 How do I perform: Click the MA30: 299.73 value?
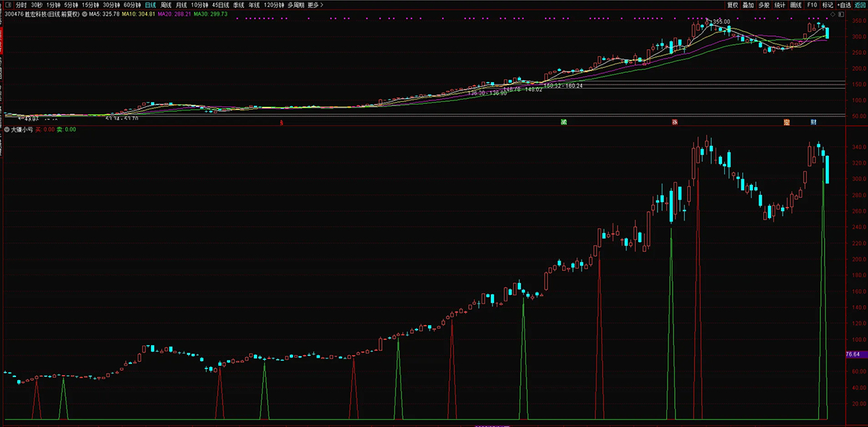click(x=210, y=14)
